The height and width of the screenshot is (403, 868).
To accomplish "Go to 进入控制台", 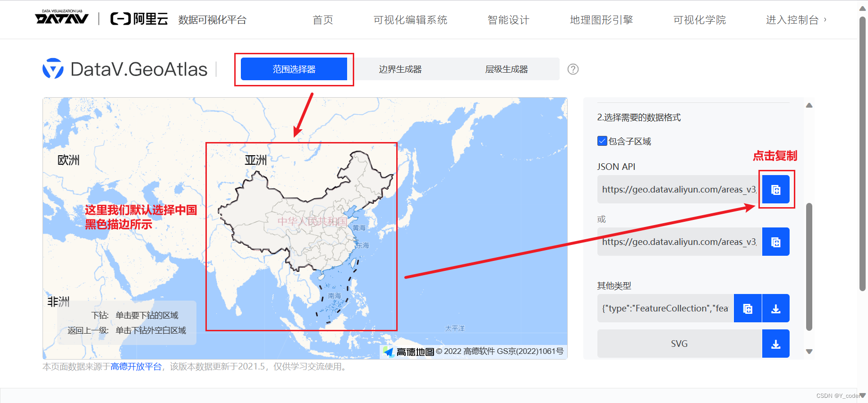I will tap(796, 20).
